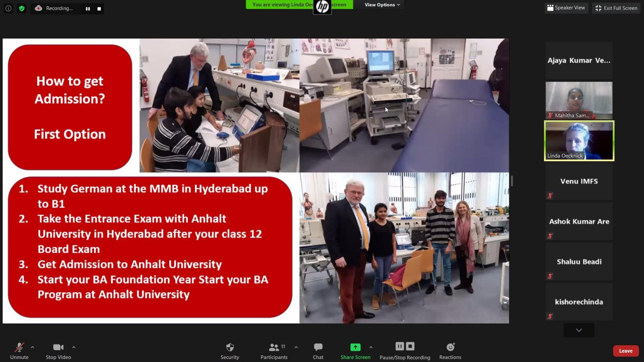This screenshot has width=644, height=362.
Task: Open the View Options dropdown
Action: (382, 5)
